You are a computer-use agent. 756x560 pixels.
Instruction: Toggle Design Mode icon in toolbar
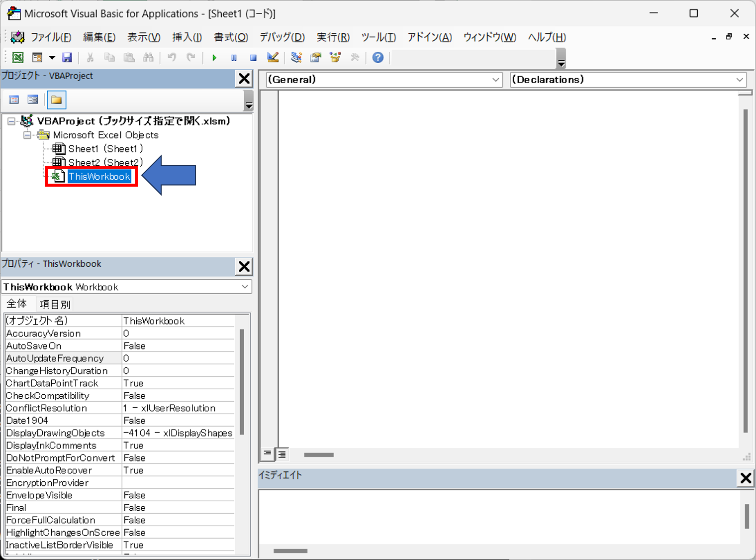(x=273, y=58)
